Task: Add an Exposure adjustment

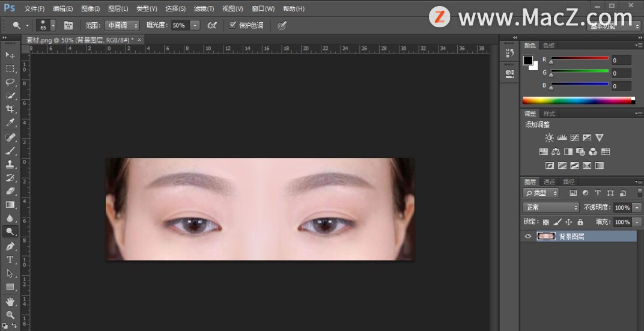Action: (587, 138)
